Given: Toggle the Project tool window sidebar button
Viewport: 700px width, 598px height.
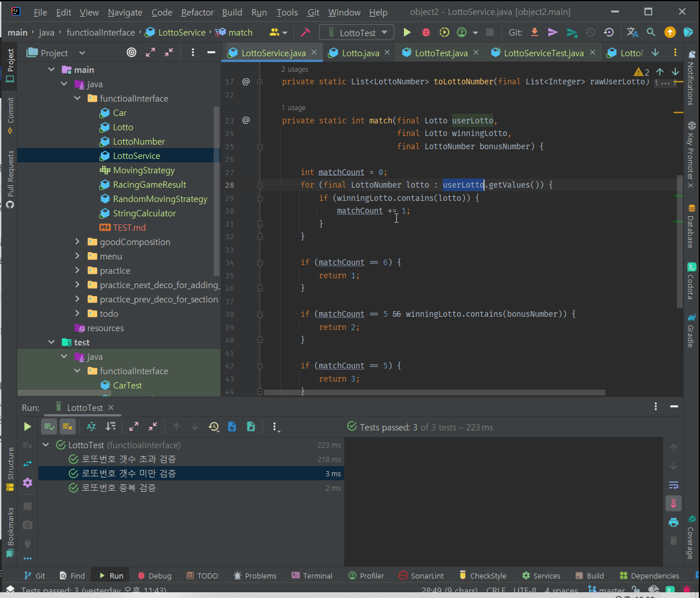Looking at the screenshot, I should [x=10, y=64].
